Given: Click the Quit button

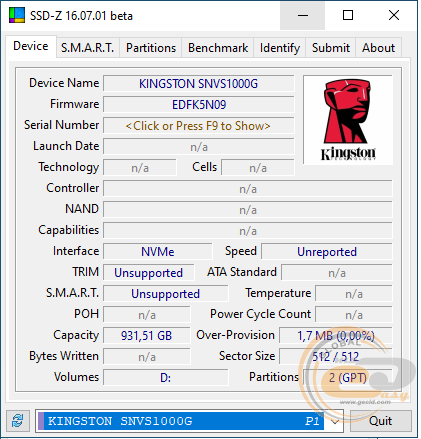Looking at the screenshot, I should pyautogui.click(x=380, y=421).
